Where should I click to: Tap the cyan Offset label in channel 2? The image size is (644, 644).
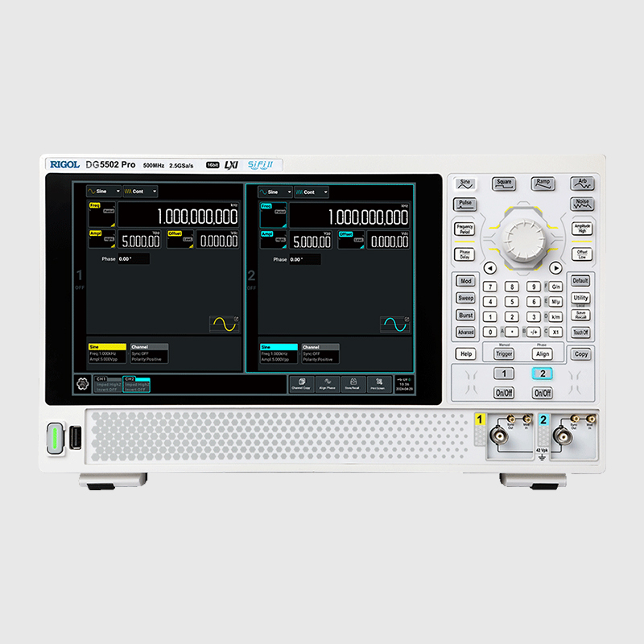pos(346,234)
